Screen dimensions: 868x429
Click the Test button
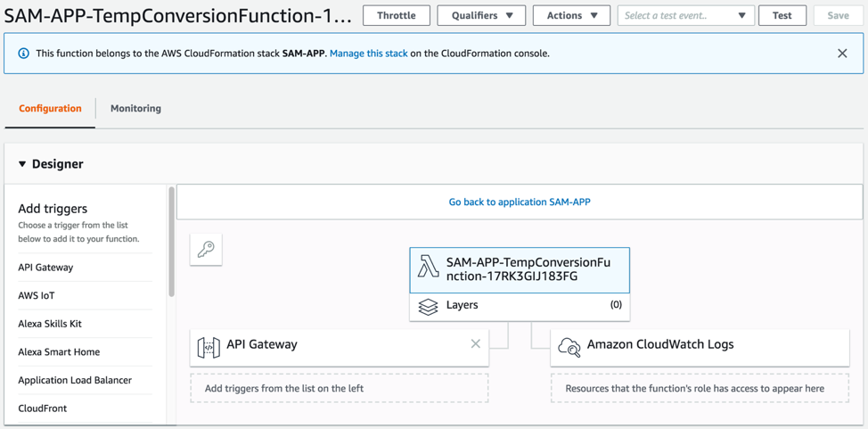(x=782, y=15)
